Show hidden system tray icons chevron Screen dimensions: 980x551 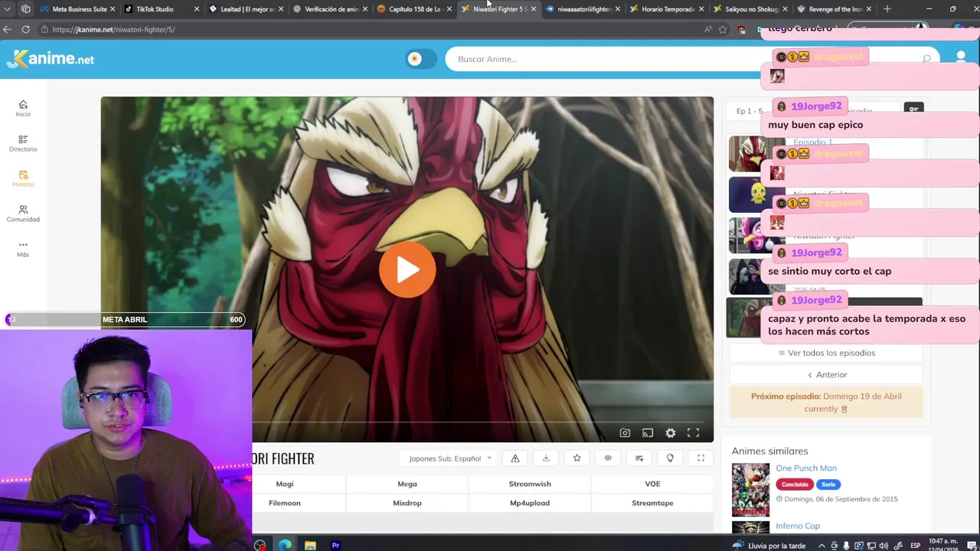[822, 546]
